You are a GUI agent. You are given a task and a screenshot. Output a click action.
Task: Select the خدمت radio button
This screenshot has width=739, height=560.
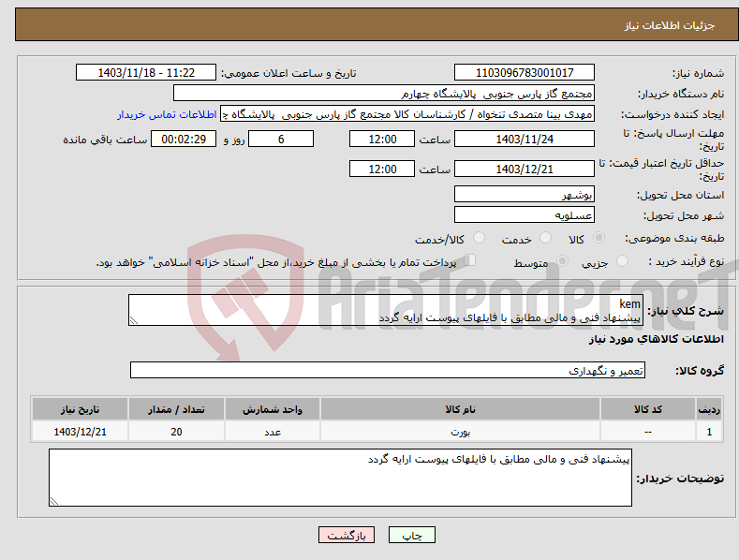click(545, 238)
